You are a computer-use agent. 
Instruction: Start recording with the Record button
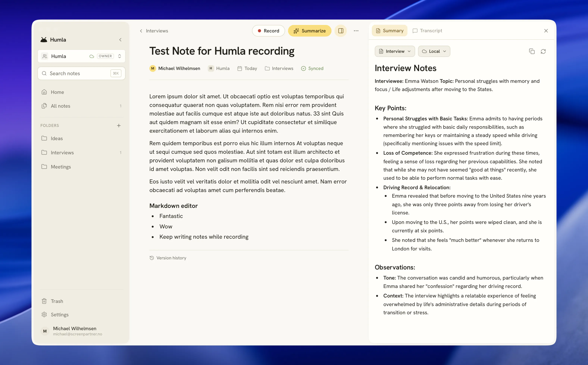269,31
